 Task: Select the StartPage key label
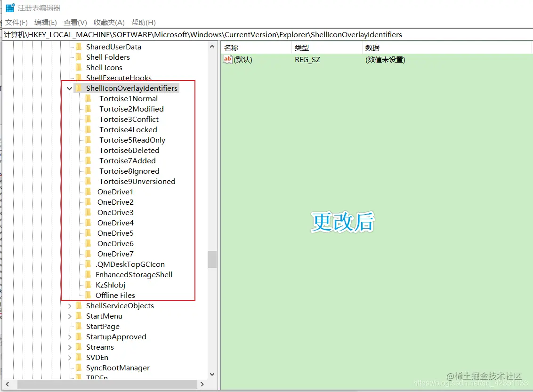[103, 327]
